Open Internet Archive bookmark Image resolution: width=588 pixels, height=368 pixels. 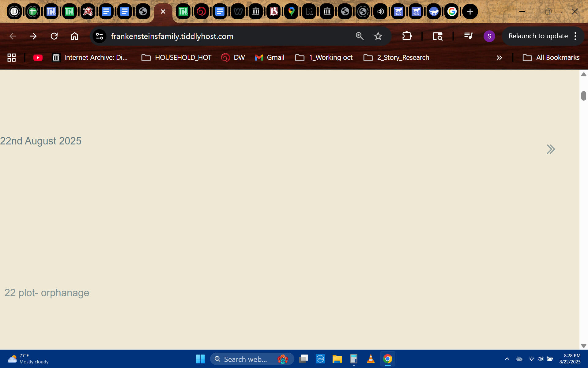point(90,58)
